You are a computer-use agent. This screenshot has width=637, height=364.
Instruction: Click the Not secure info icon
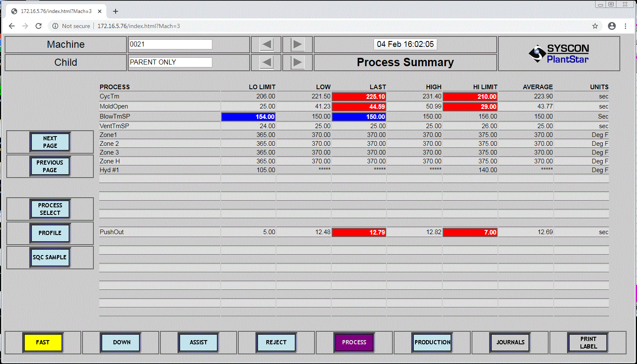click(56, 26)
